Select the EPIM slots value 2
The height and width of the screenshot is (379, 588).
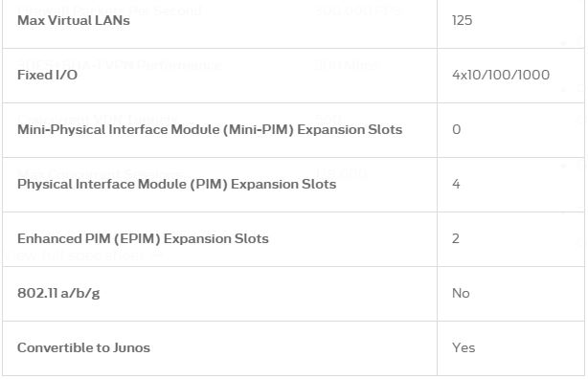coord(456,239)
